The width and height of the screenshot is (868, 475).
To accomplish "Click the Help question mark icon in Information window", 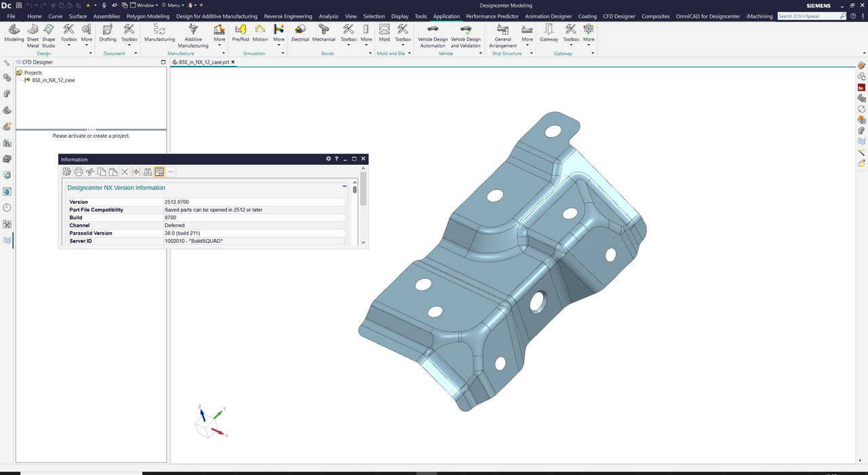I will (x=336, y=159).
